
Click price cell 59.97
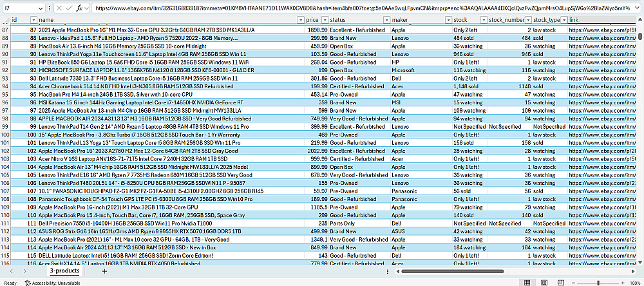[x=317, y=191]
